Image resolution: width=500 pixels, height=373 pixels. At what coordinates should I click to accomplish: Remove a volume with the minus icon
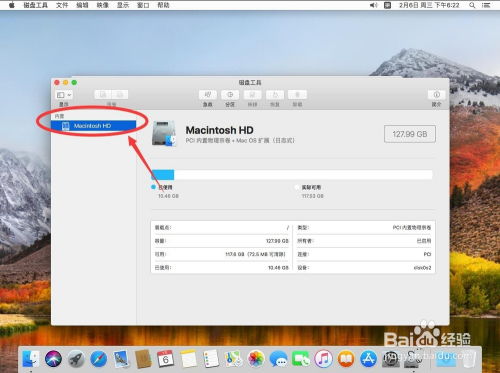point(120,95)
